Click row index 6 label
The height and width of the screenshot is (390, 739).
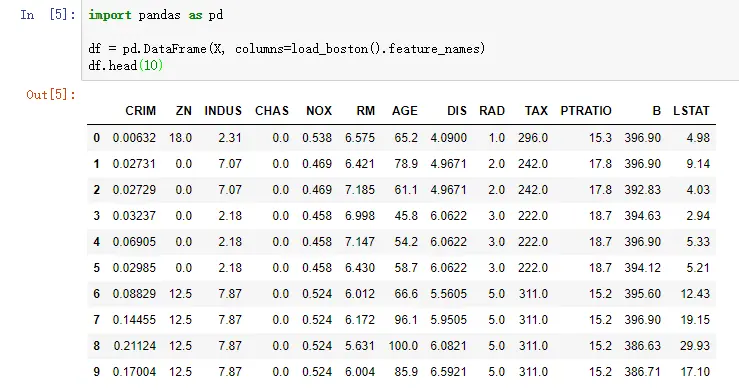(x=97, y=293)
